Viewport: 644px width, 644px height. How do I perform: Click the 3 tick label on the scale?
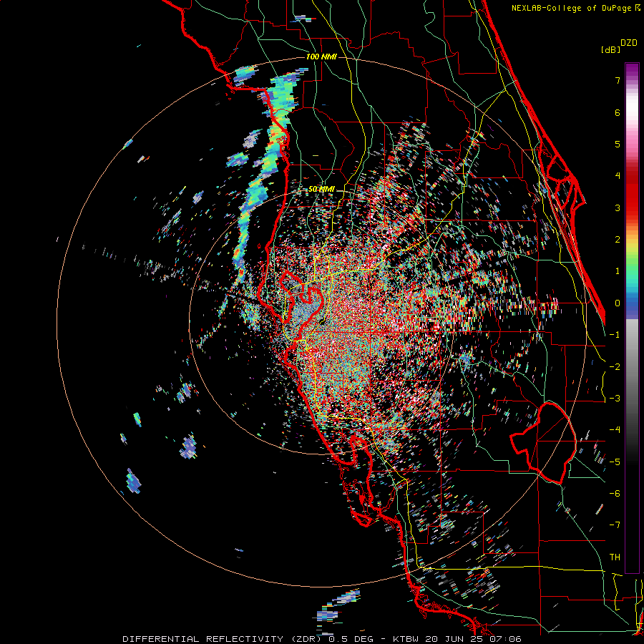pyautogui.click(x=617, y=208)
